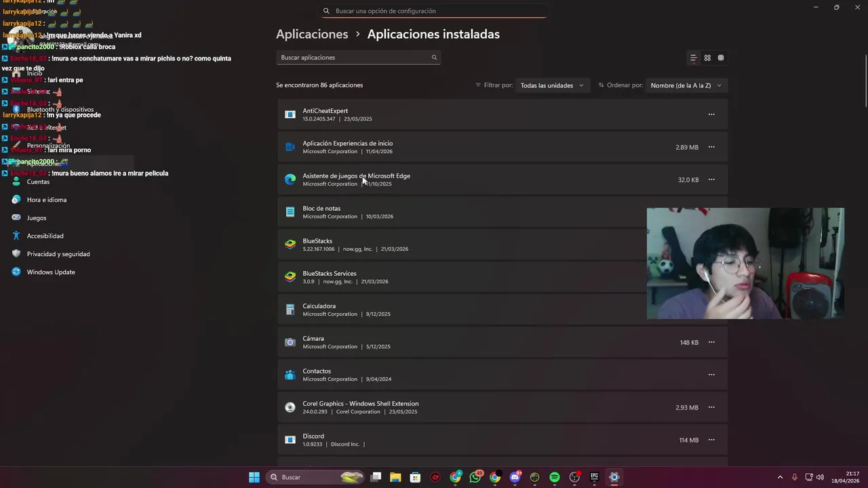Go to Cuentas settings

click(x=38, y=182)
